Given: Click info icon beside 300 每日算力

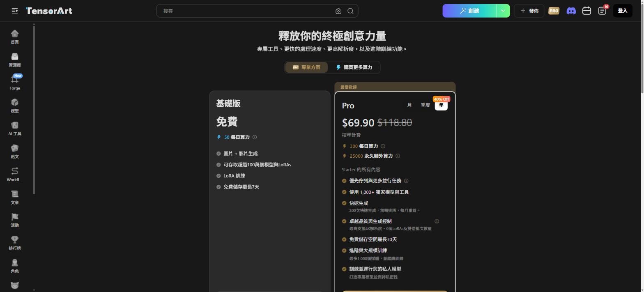Looking at the screenshot, I should (383, 146).
